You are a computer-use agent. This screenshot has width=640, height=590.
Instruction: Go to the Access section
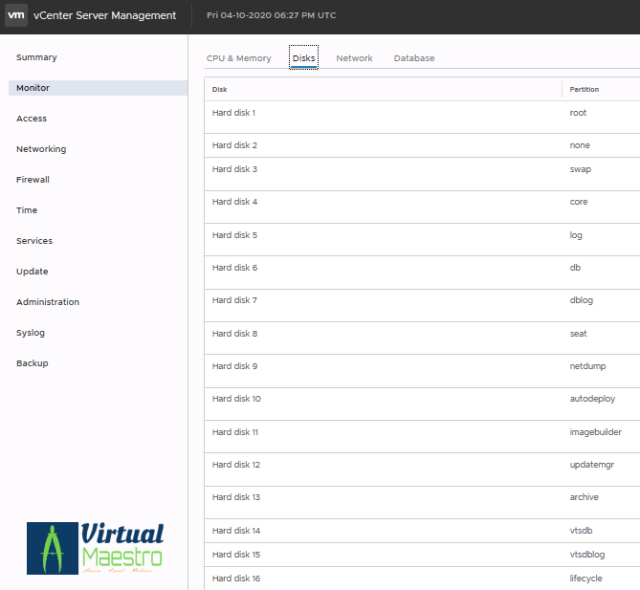[31, 119]
